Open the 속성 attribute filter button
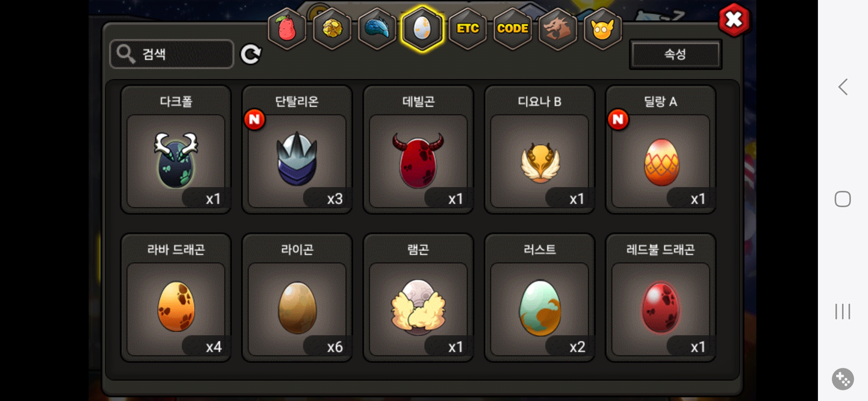868x401 pixels. click(x=675, y=54)
